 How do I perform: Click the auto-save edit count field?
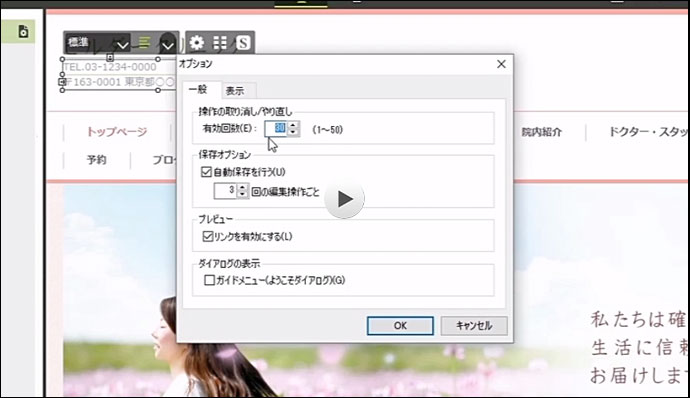click(x=226, y=191)
